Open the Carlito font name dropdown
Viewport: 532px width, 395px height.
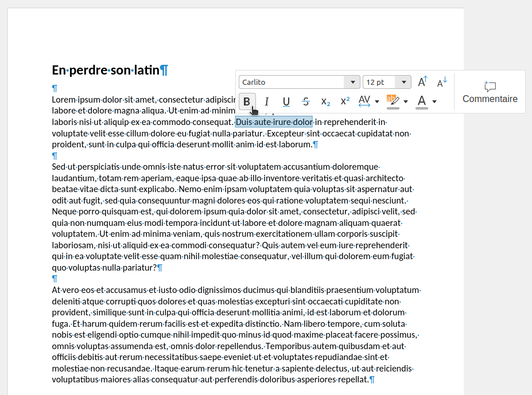coord(351,82)
